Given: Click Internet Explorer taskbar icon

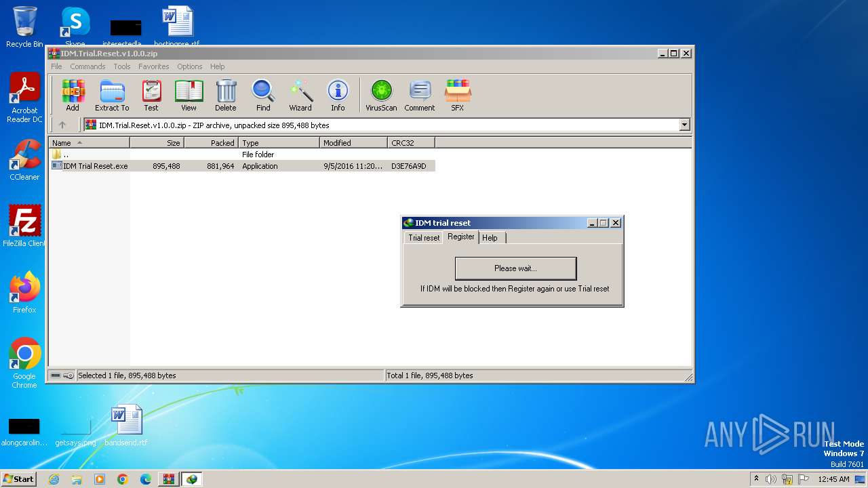Looking at the screenshot, I should 54,479.
